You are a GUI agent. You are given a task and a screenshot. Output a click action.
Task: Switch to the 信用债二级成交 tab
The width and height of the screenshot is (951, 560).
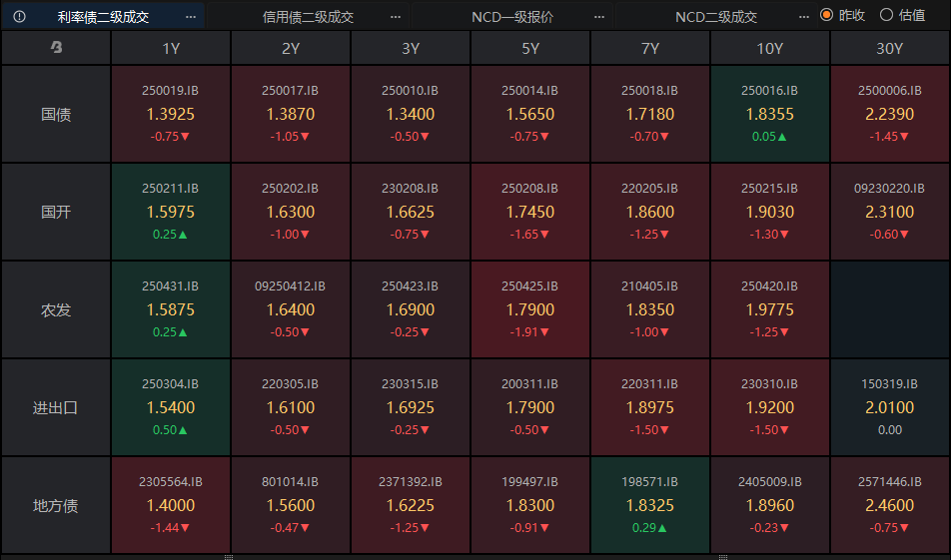(x=308, y=17)
